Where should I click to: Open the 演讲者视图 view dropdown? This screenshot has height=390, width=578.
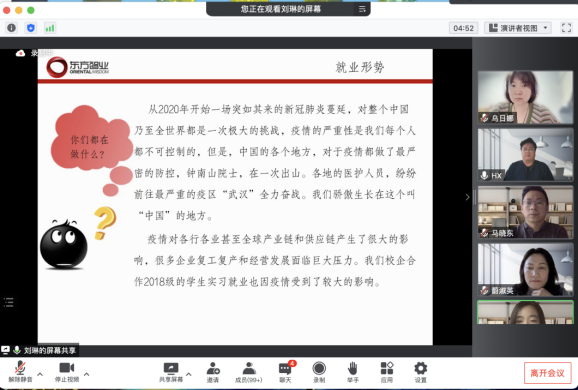(x=518, y=28)
